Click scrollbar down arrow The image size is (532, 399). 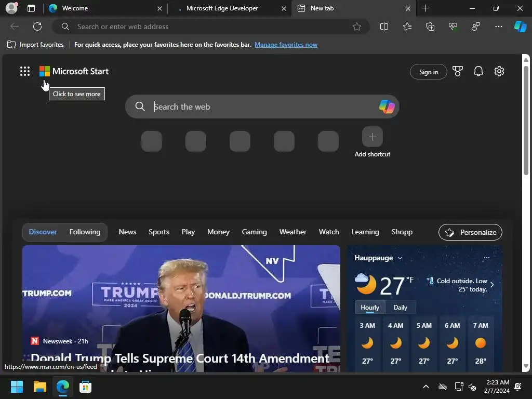[x=526, y=366]
